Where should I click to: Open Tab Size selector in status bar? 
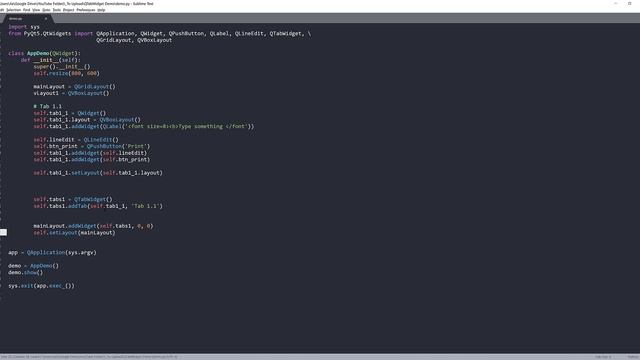click(602, 357)
